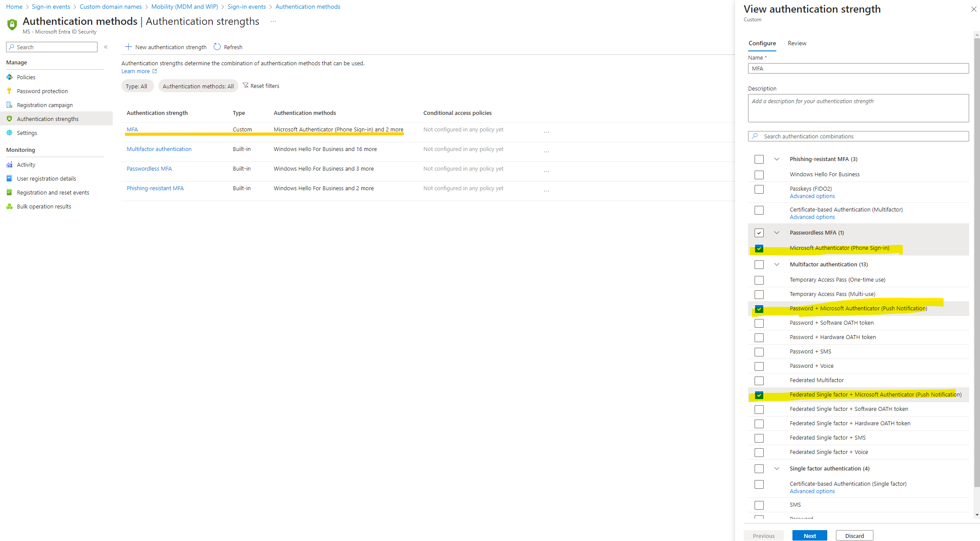Image resolution: width=980 pixels, height=541 pixels.
Task: Click the Password protection key icon
Action: 10,91
